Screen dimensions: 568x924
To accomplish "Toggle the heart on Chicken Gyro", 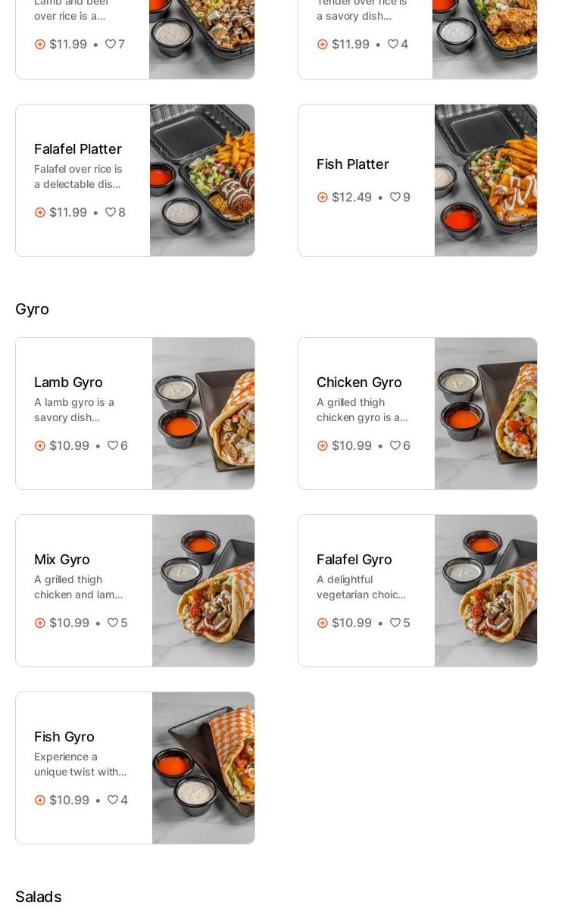I will click(x=395, y=445).
